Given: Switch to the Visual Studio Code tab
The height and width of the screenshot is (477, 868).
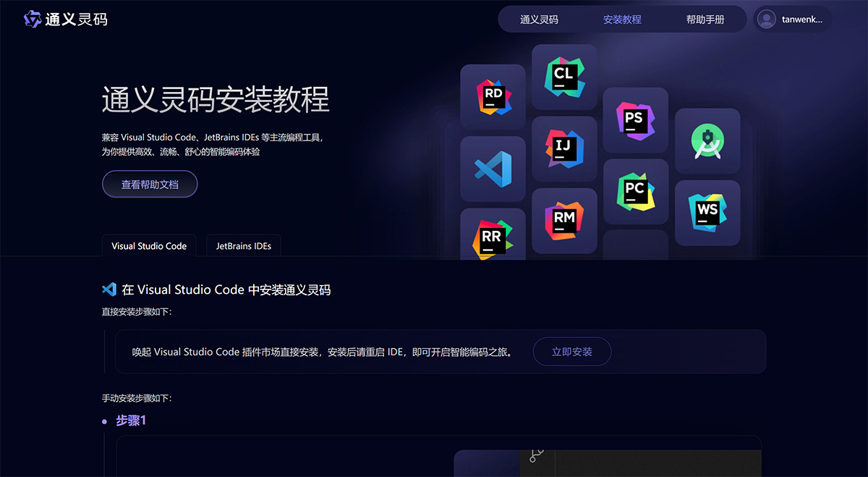Looking at the screenshot, I should (149, 245).
